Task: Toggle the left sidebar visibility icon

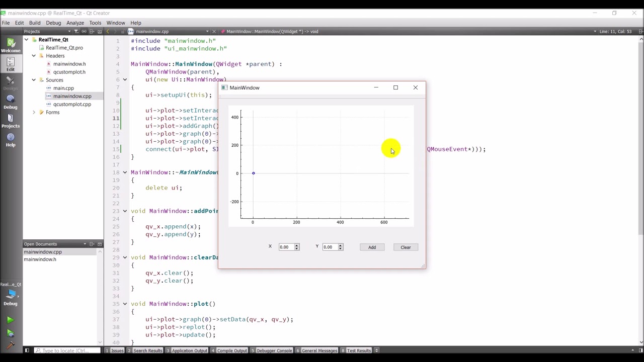Action: 27,350
